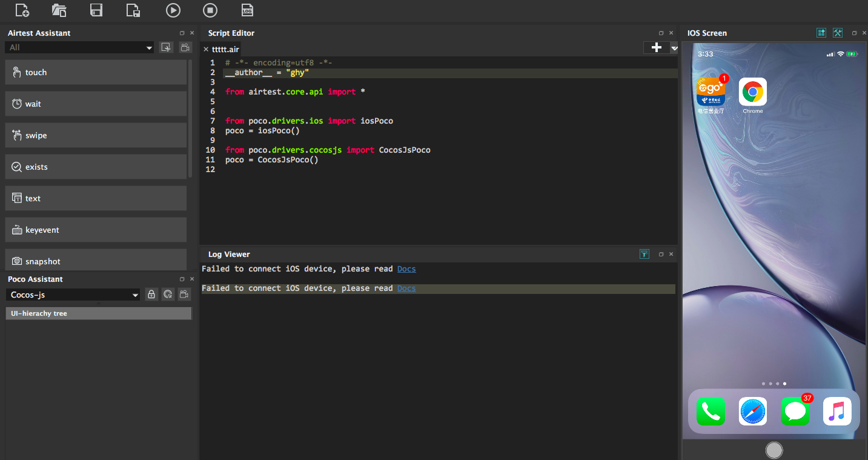The height and width of the screenshot is (460, 868).
Task: Start recording in Airtest Assistant
Action: pos(185,47)
